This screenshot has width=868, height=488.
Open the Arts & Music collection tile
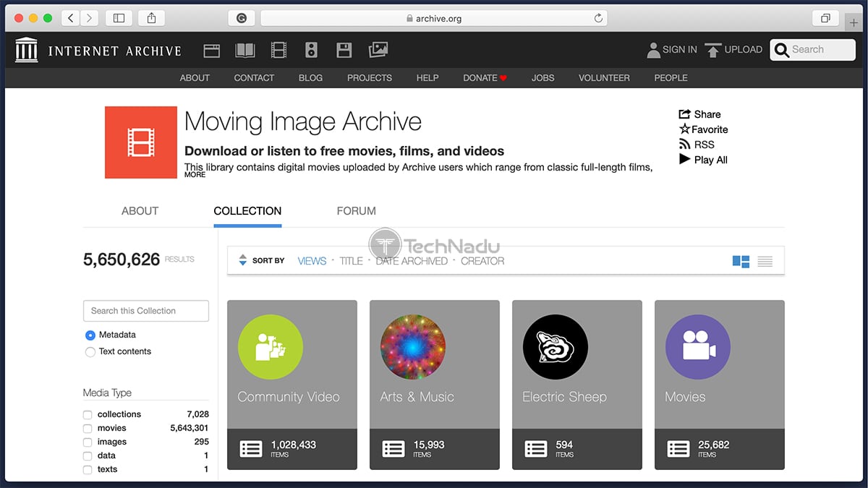[435, 385]
